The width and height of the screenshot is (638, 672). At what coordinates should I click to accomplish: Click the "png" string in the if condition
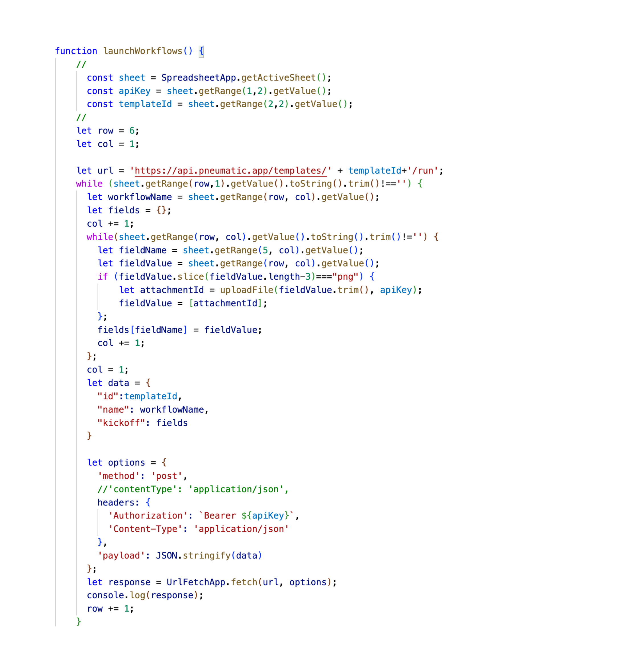point(345,277)
